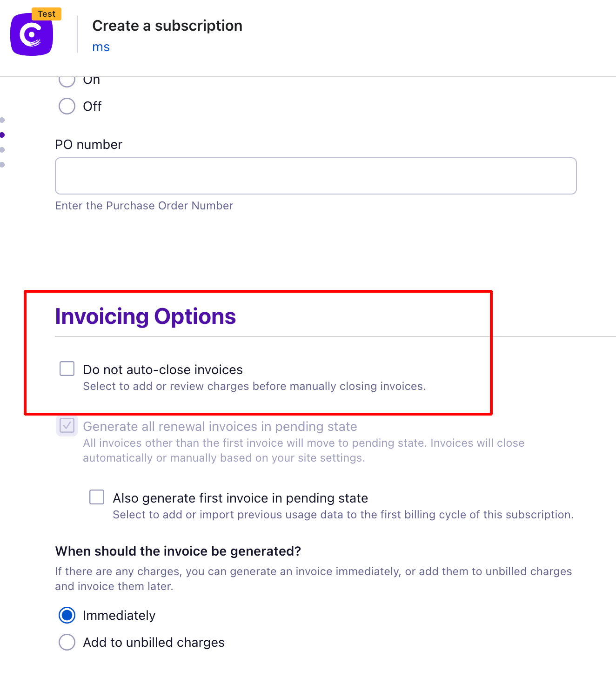Jump to fourth section navigation dot
Screen dimensions: 616x698
click(x=2, y=165)
